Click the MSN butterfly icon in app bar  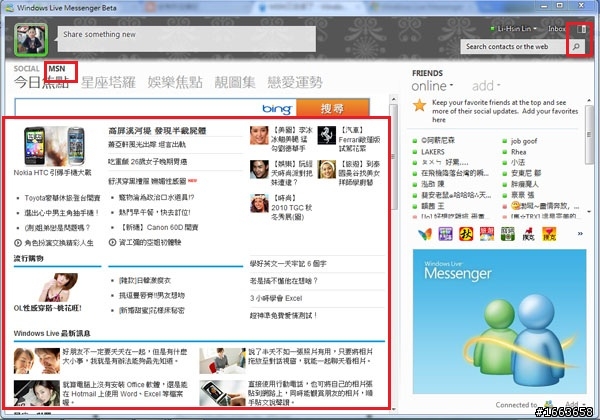425,234
